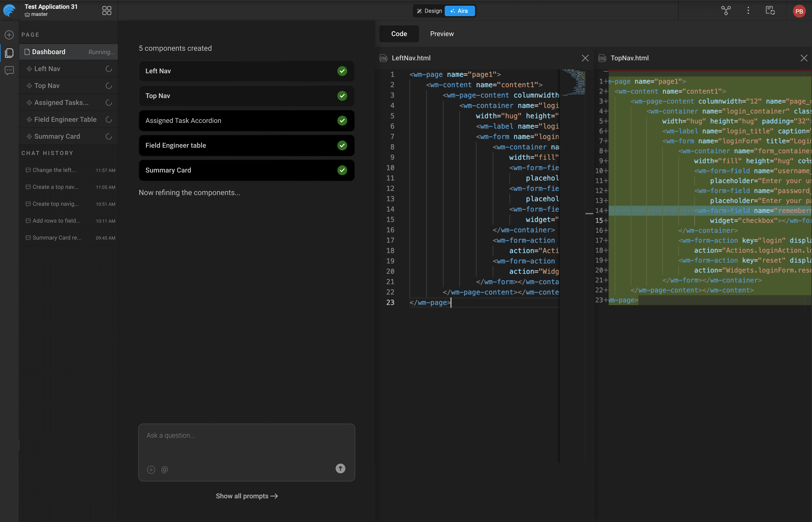Click the Ask a question input field

(x=246, y=436)
